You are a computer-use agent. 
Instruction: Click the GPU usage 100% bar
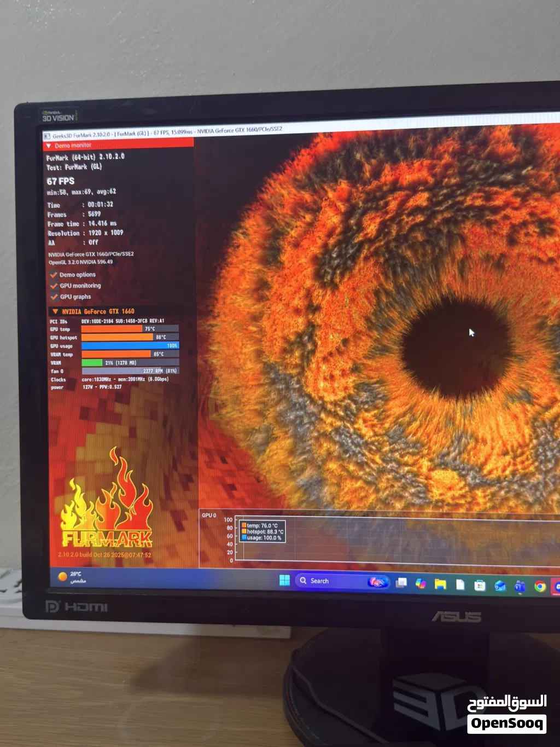tap(130, 345)
